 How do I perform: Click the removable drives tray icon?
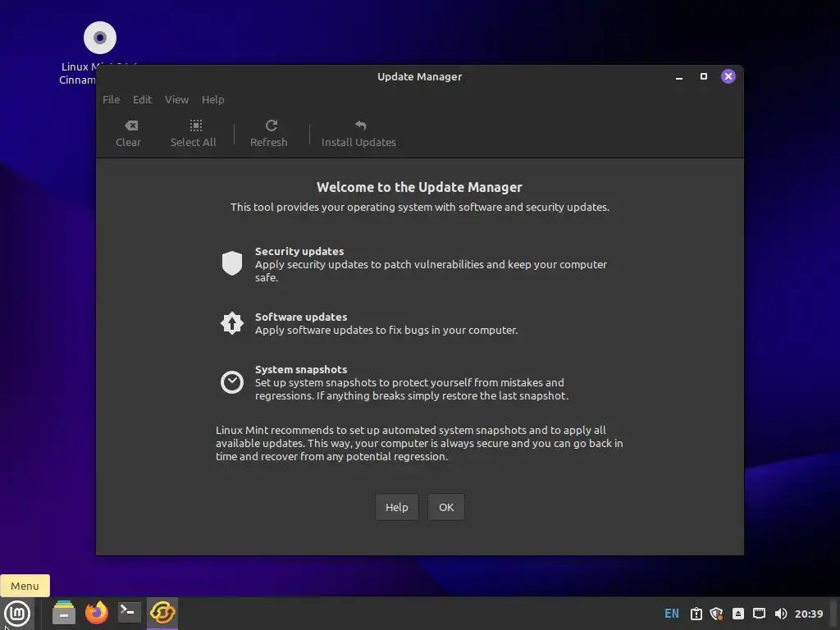737,614
